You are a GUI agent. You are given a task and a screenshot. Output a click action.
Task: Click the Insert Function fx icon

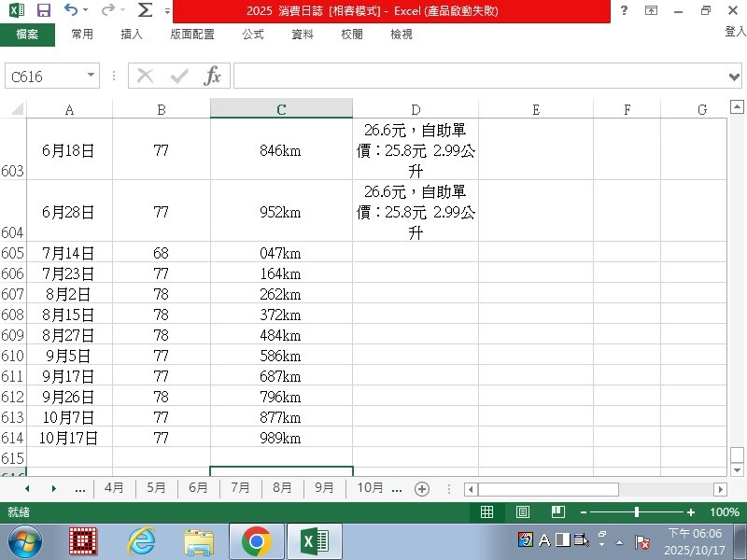pyautogui.click(x=213, y=76)
